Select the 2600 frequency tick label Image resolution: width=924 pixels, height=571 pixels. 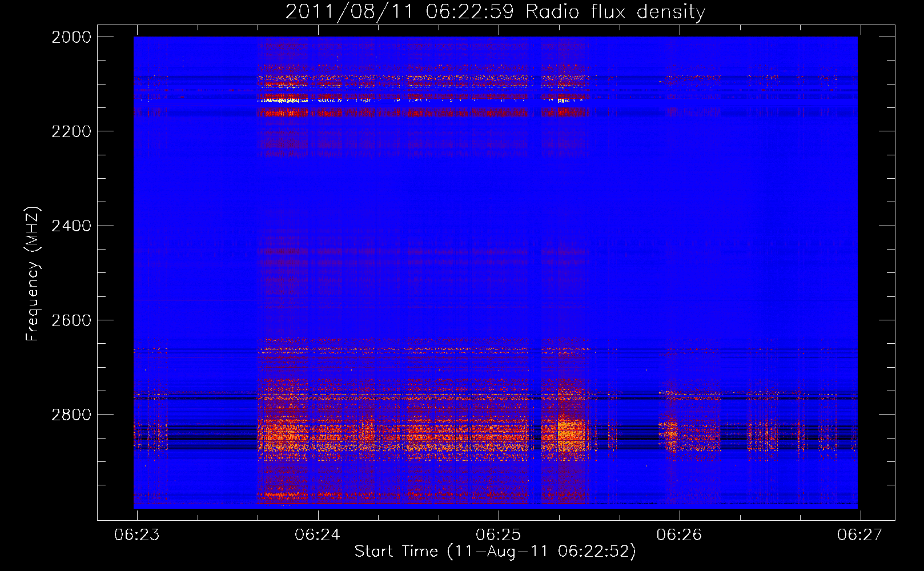point(71,320)
